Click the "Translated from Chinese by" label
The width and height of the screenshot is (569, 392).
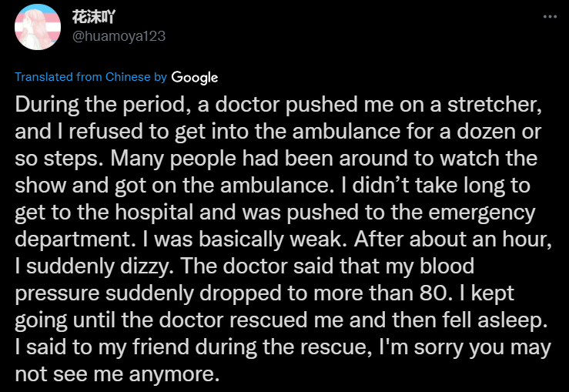coord(90,77)
